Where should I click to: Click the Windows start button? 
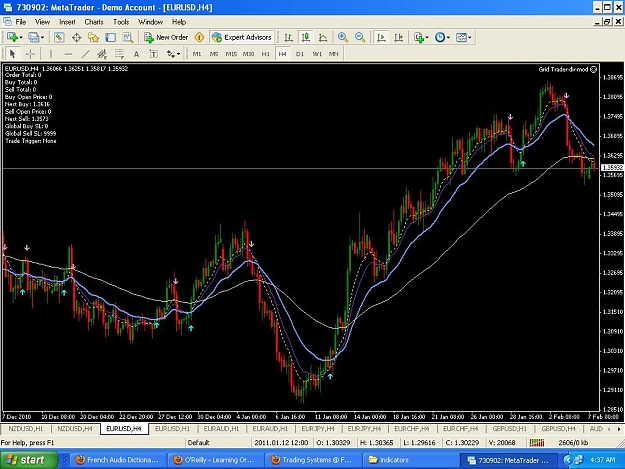point(29,460)
